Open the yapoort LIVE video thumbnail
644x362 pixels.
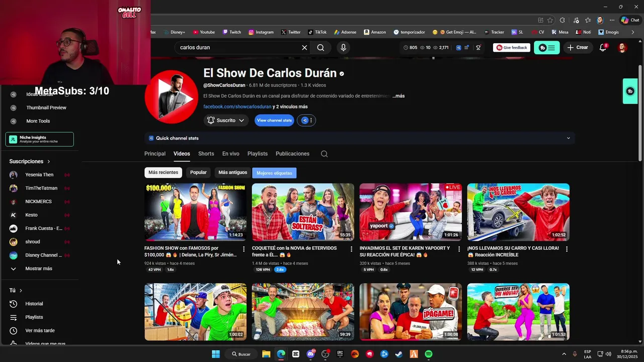coord(411,212)
